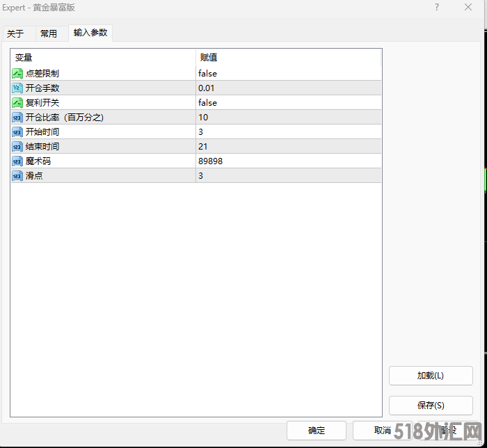The height and width of the screenshot is (448, 487).
Task: Confirm settings with the 确定 button
Action: click(x=317, y=431)
